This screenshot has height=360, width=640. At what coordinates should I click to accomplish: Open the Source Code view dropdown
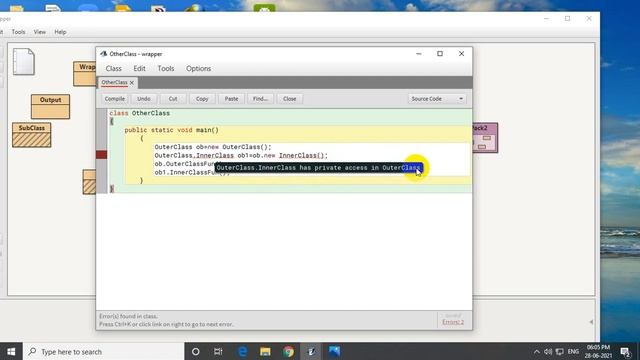[437, 99]
